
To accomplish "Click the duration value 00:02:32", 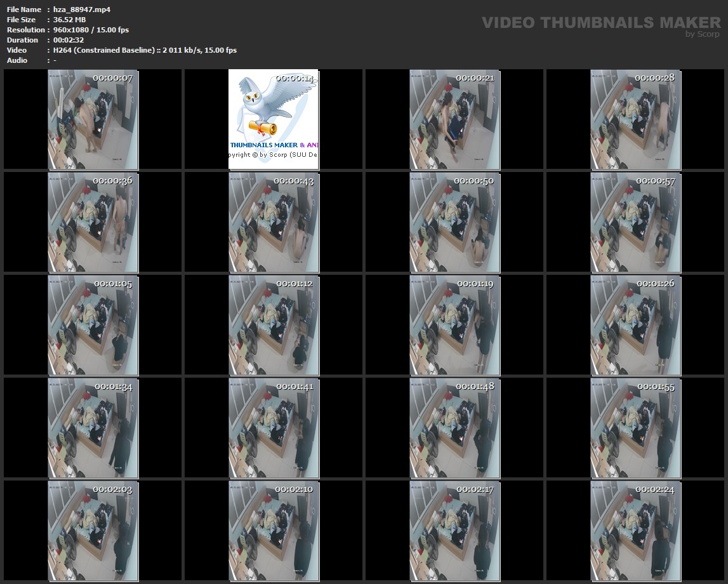I will pos(69,40).
